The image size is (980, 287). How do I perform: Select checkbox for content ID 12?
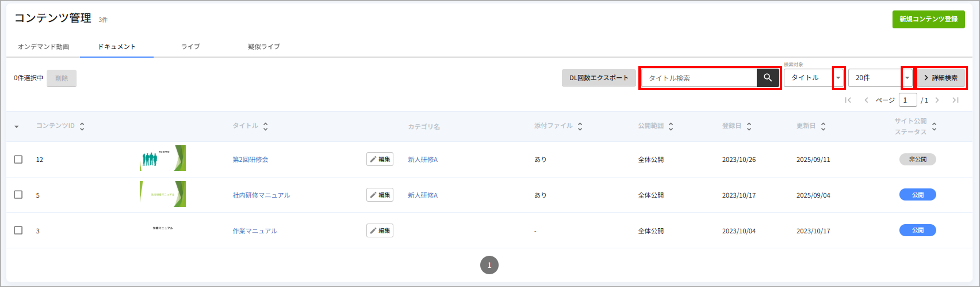(x=18, y=159)
